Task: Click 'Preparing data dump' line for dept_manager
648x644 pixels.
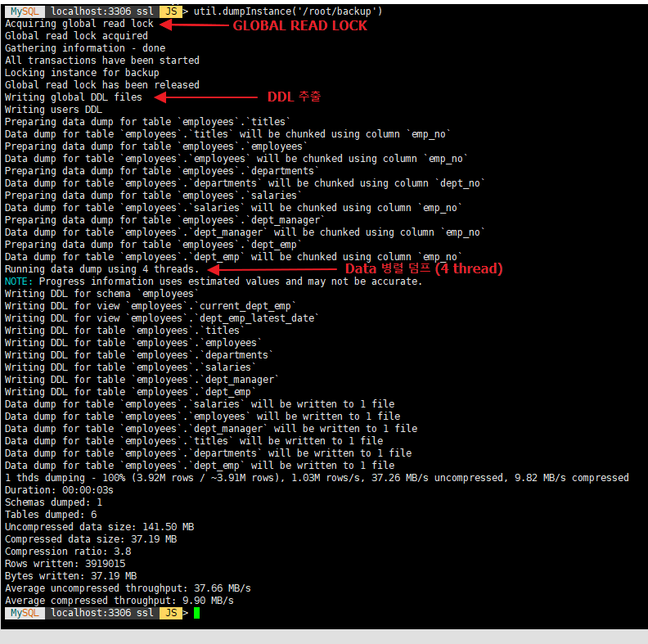Action: coord(165,220)
